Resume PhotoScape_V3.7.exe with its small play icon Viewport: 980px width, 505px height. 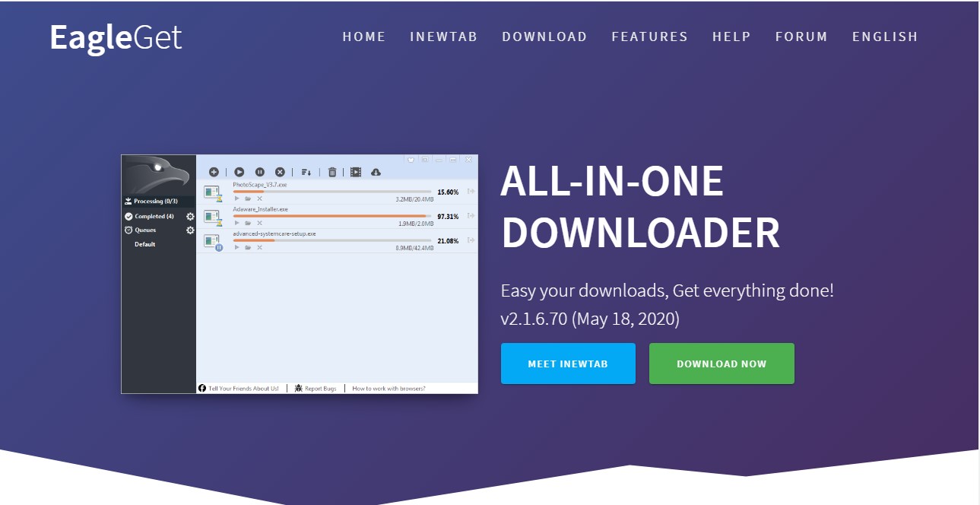coord(237,199)
